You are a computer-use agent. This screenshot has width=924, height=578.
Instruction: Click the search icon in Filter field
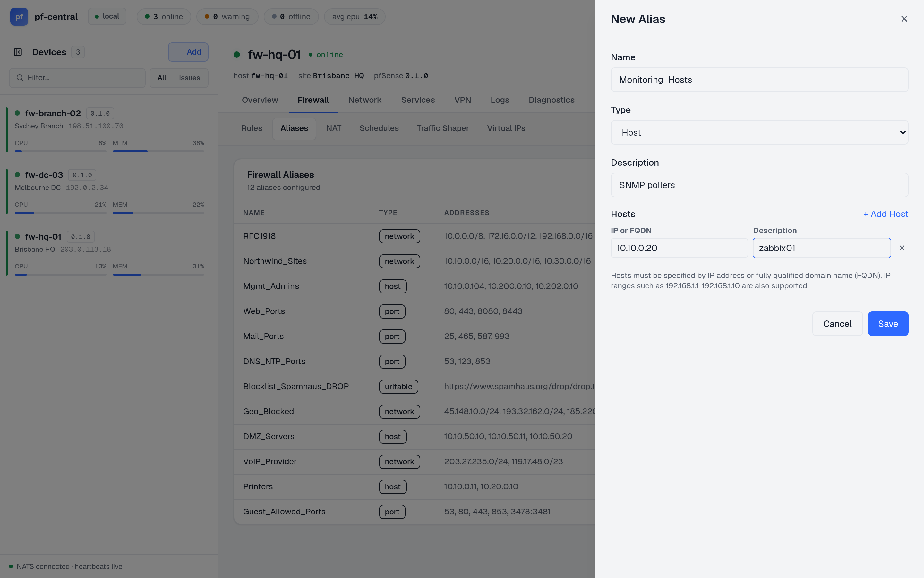pos(20,78)
